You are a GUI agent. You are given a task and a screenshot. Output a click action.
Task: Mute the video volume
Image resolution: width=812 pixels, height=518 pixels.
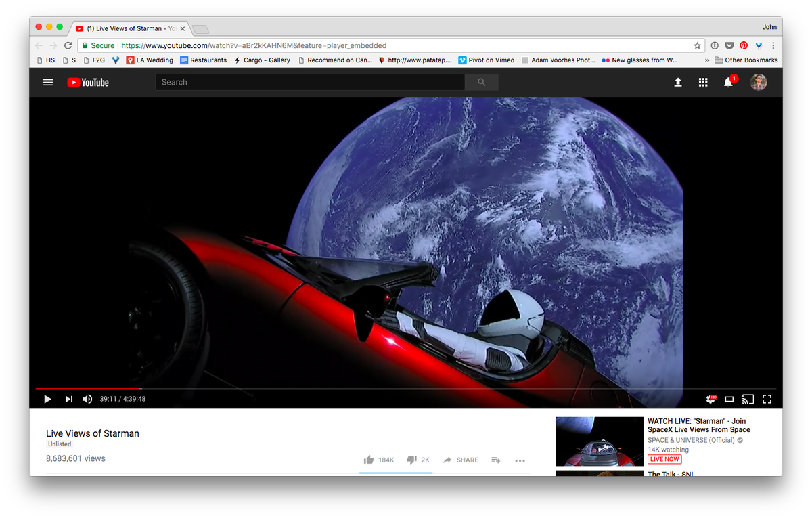87,399
